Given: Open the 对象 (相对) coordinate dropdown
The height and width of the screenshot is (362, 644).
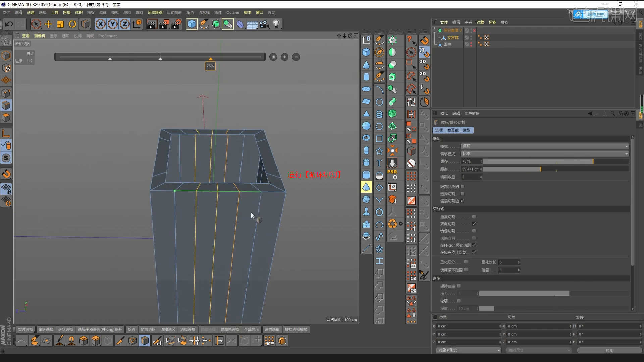Looking at the screenshot, I should pos(469,350).
